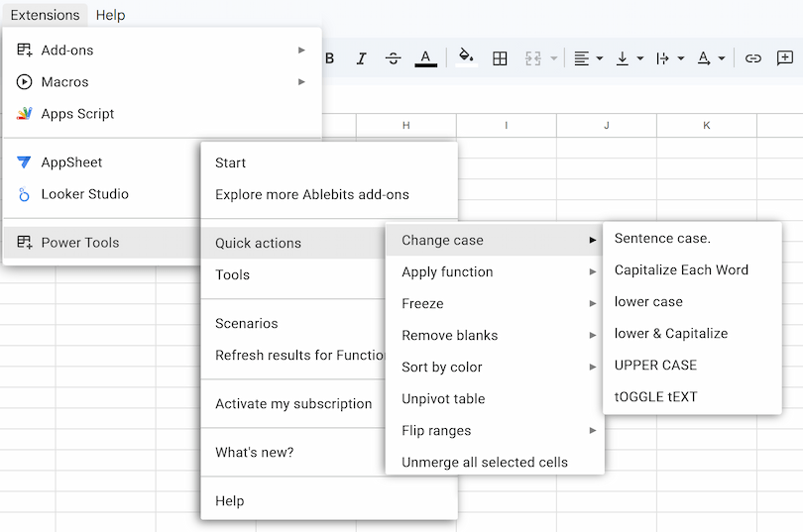Click the vertical align icon

tap(623, 58)
